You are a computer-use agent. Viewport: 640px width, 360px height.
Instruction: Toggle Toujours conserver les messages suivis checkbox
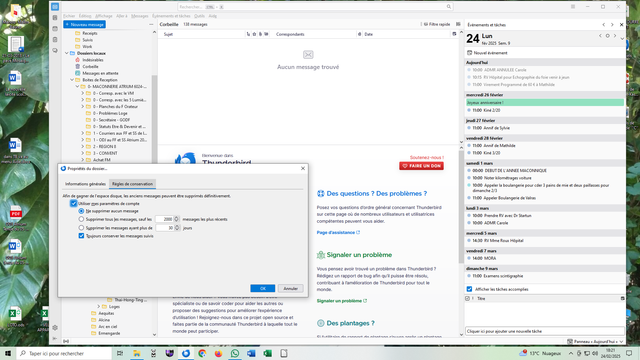[81, 236]
